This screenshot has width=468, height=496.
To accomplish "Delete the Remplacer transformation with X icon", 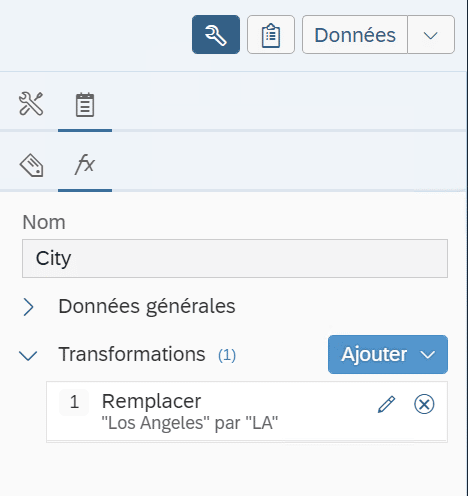I will click(x=424, y=404).
